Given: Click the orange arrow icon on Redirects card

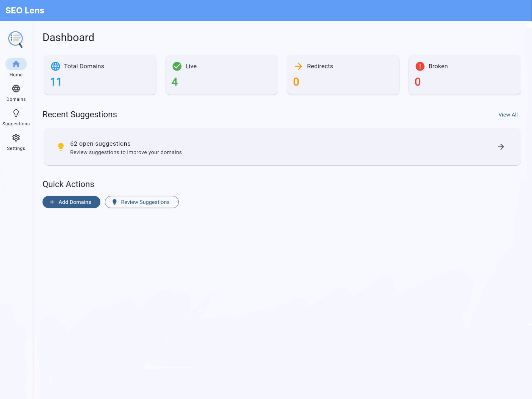Looking at the screenshot, I should [x=299, y=66].
